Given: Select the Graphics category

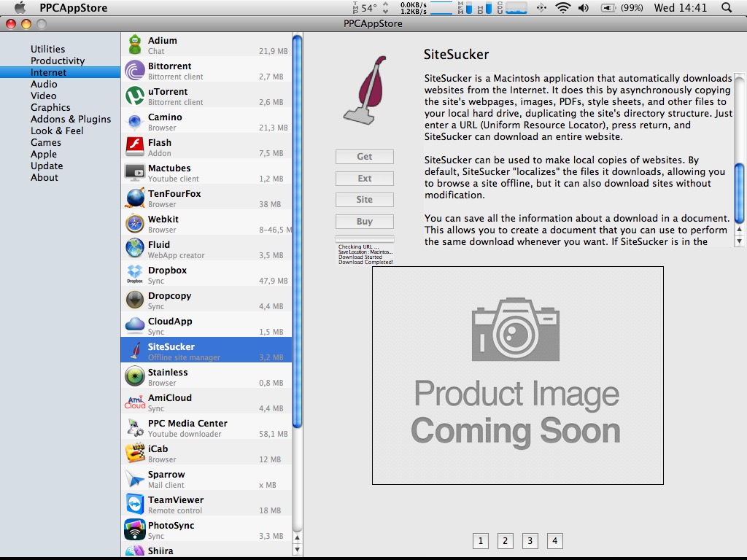Looking at the screenshot, I should coord(50,107).
